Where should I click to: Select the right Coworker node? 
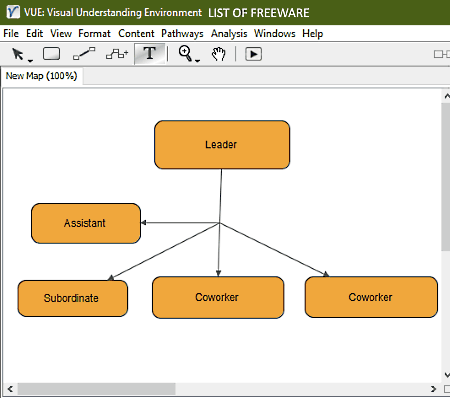click(371, 297)
